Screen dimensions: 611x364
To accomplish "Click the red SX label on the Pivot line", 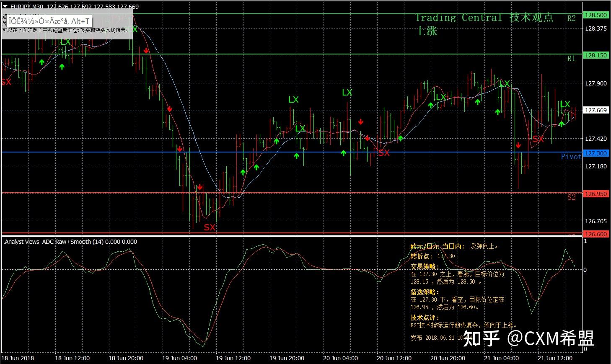I will 384,153.
